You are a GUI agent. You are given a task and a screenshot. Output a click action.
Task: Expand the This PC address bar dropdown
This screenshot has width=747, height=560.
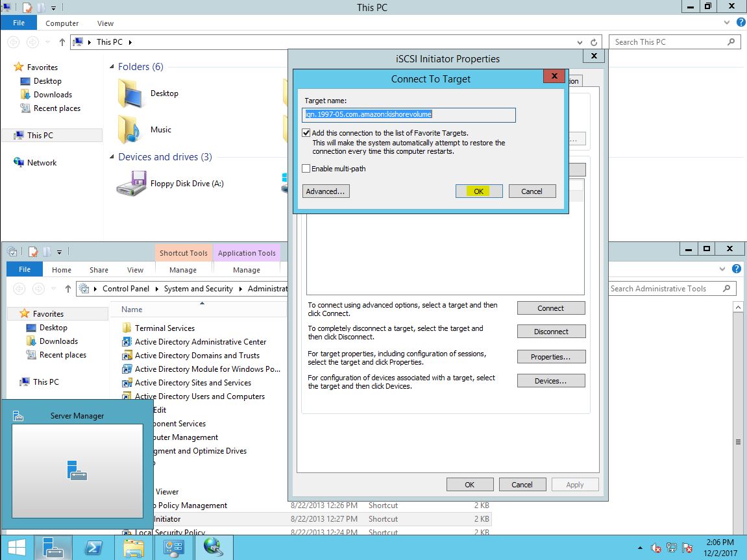[582, 42]
